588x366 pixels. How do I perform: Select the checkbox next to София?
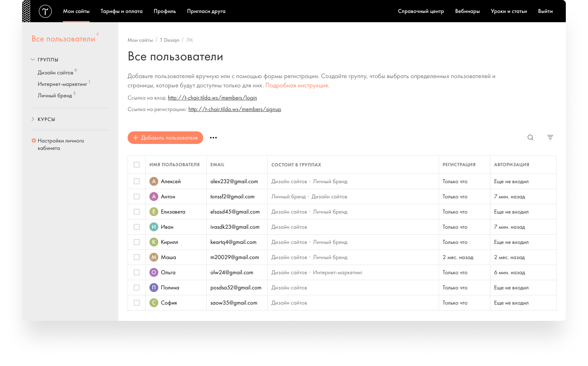(137, 303)
